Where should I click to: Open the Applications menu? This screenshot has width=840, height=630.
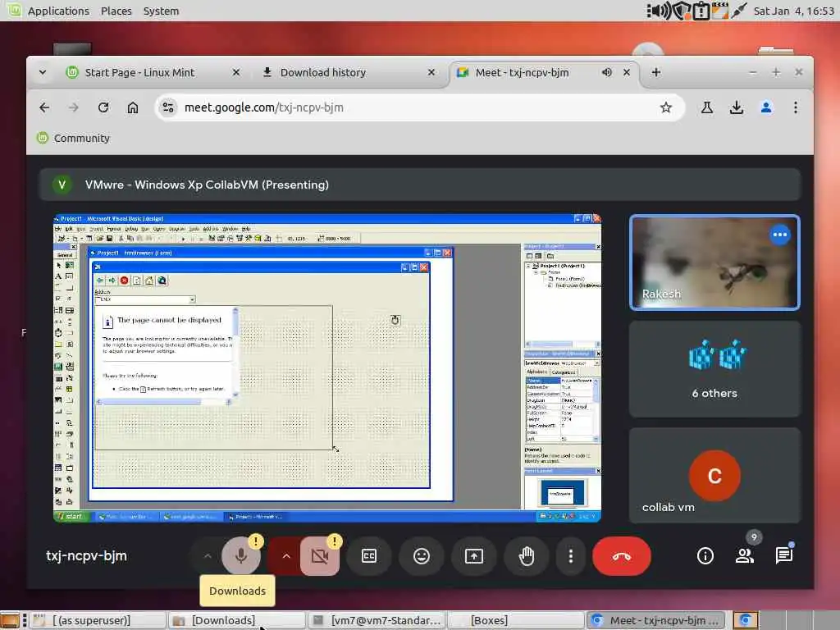(x=58, y=11)
